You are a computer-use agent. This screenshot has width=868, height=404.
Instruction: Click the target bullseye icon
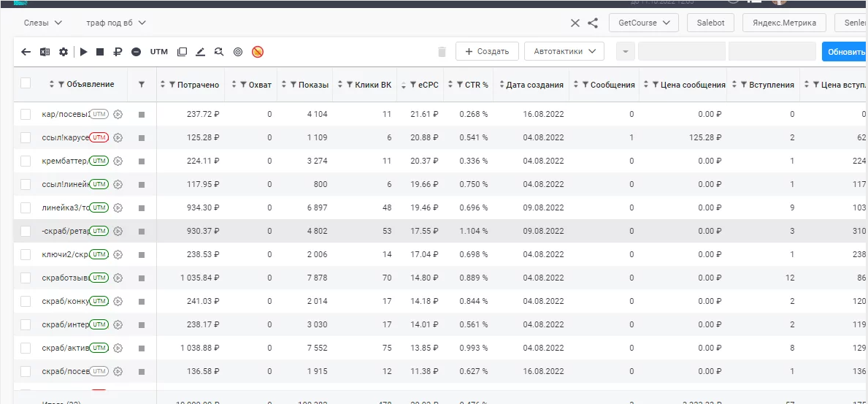pos(238,52)
